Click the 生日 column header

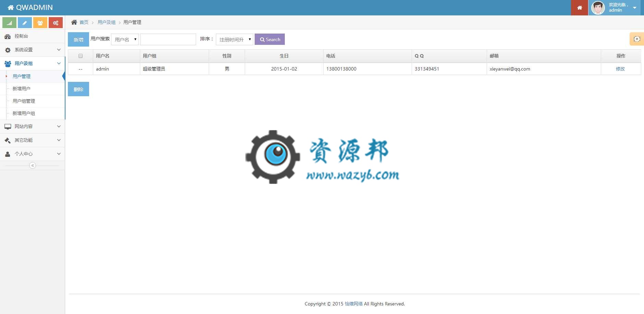284,56
